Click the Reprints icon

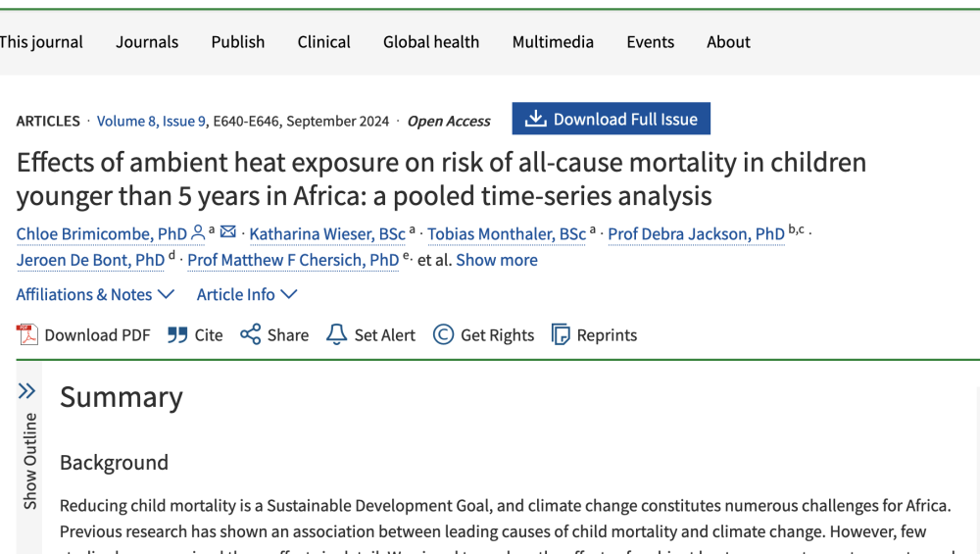pyautogui.click(x=561, y=335)
